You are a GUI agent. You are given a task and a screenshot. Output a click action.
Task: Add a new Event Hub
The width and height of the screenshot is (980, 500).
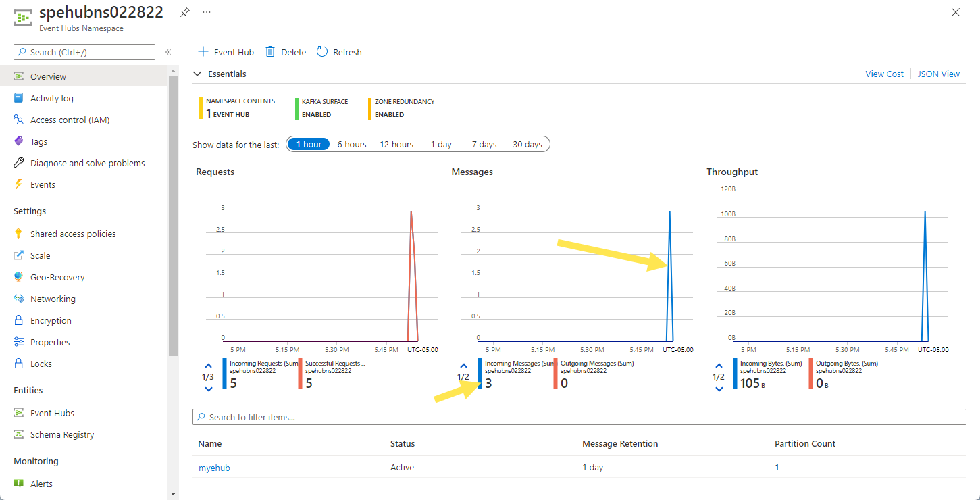226,52
